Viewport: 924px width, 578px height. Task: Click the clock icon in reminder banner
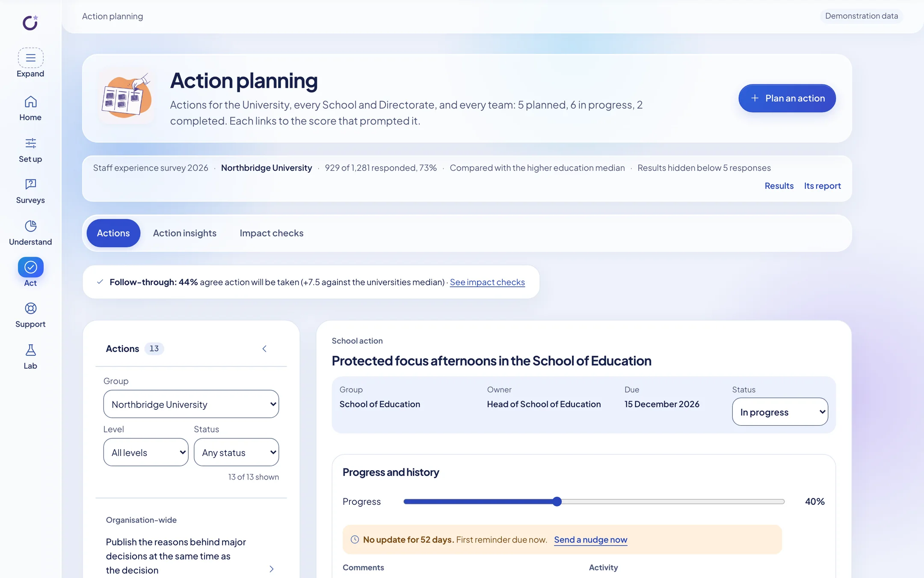(355, 540)
